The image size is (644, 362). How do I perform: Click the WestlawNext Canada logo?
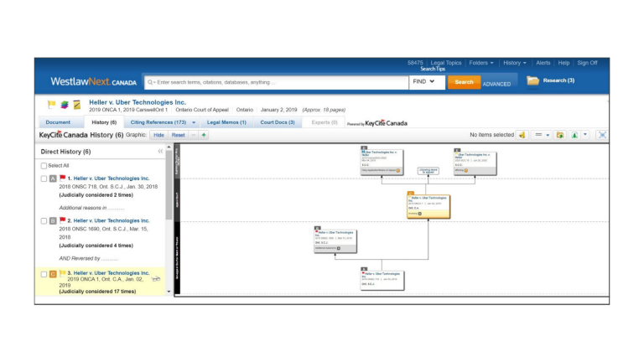(93, 81)
